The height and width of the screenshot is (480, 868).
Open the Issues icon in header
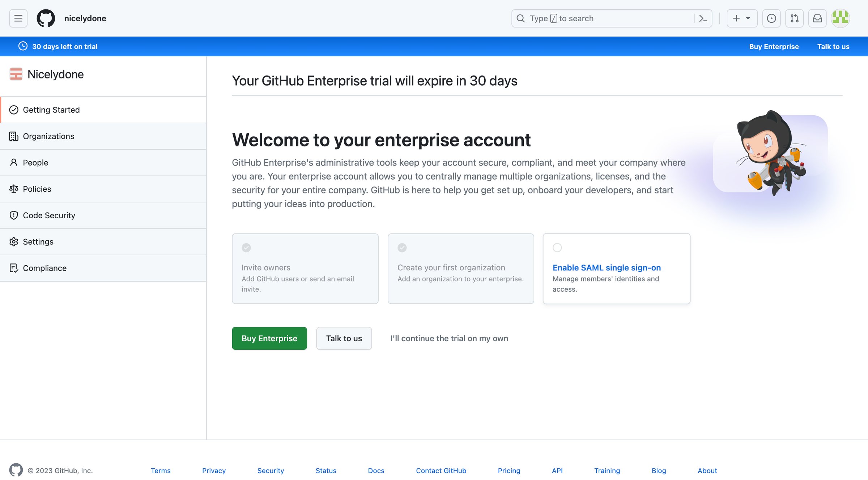771,18
